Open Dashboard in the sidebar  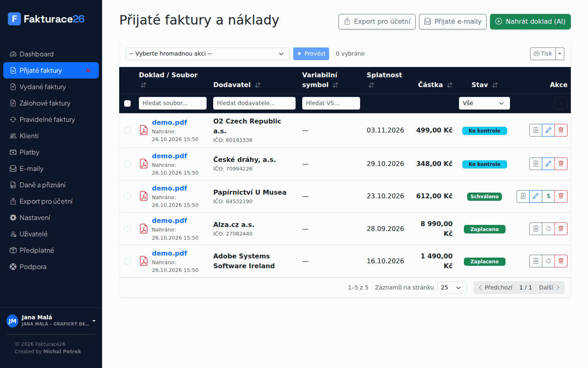point(51,54)
